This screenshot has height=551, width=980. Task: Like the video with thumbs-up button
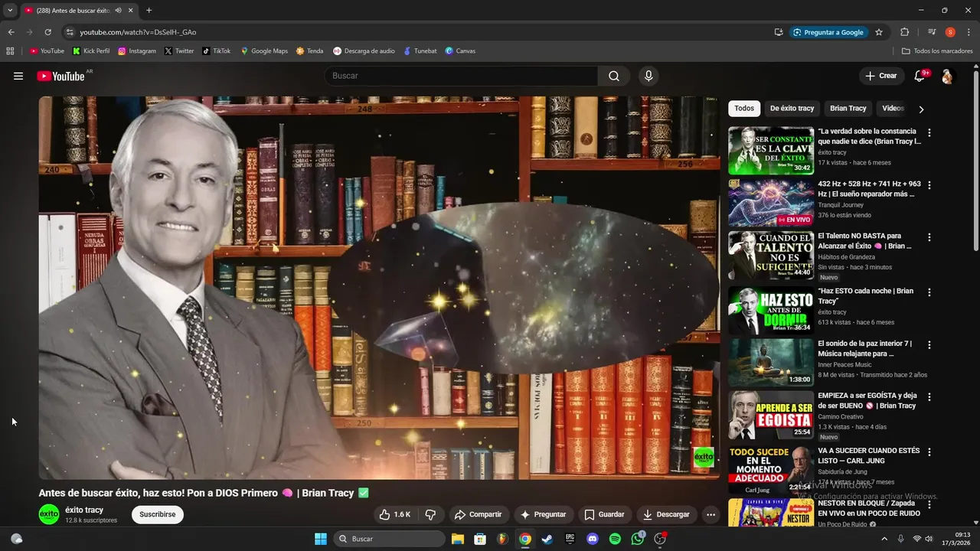pyautogui.click(x=396, y=514)
